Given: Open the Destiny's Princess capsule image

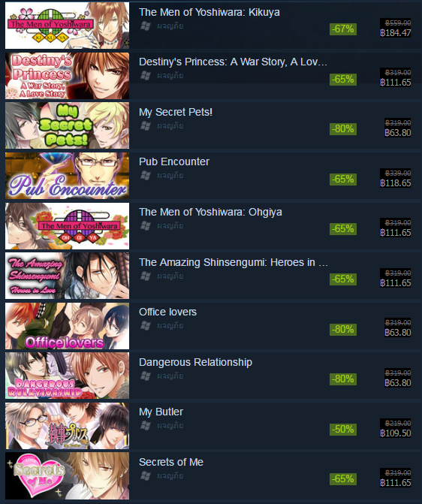Looking at the screenshot, I should click(67, 76).
